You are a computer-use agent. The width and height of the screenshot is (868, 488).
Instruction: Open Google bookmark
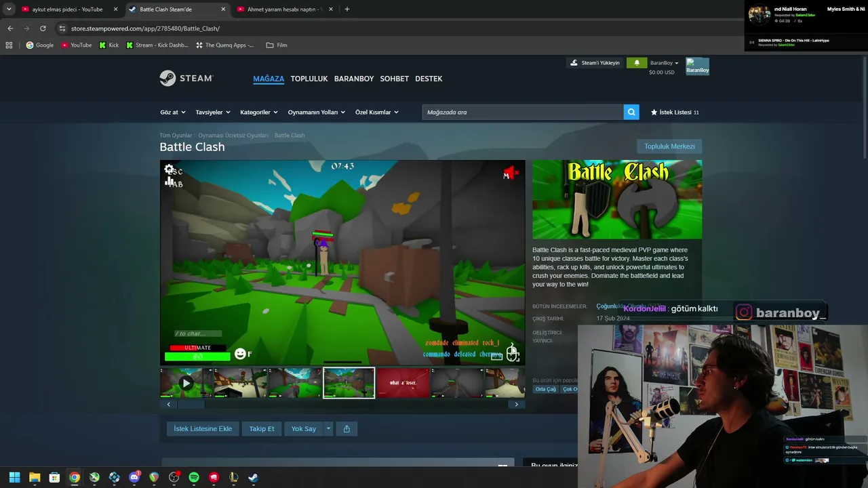coord(39,45)
